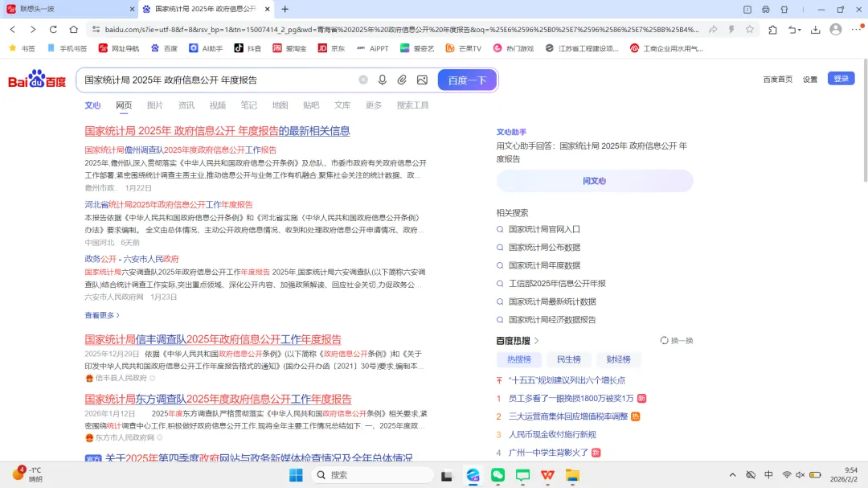Open the AiPPT bookmark
868x488 pixels.
(372, 48)
